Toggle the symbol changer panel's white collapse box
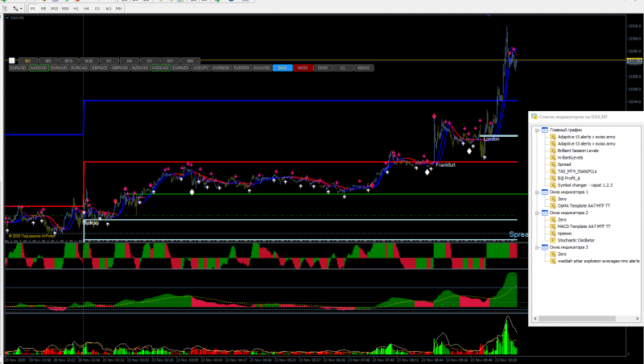644x364 pixels. (x=12, y=61)
